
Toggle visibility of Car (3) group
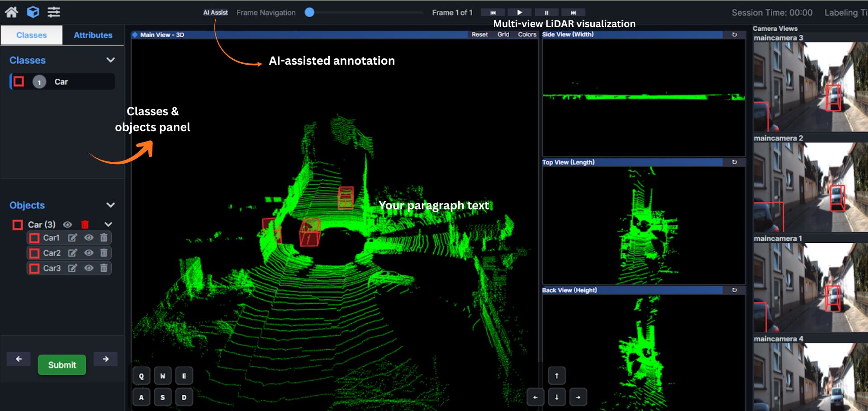[x=67, y=225]
